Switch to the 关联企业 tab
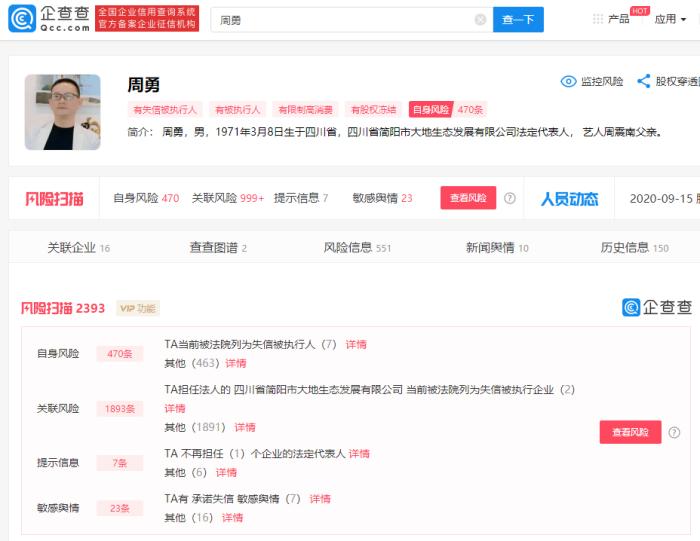 (x=78, y=247)
